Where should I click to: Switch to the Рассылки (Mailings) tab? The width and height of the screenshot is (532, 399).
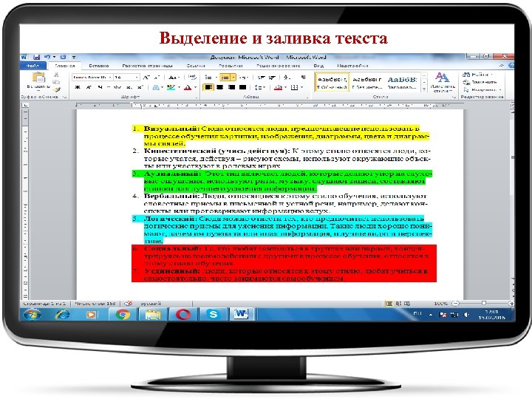pyautogui.click(x=231, y=66)
